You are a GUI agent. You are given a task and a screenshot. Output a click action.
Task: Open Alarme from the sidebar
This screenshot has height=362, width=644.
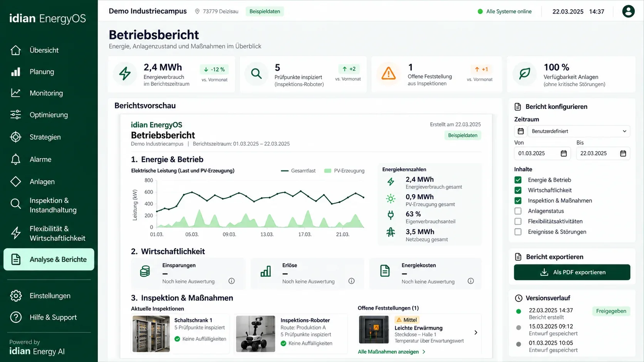[x=49, y=159]
